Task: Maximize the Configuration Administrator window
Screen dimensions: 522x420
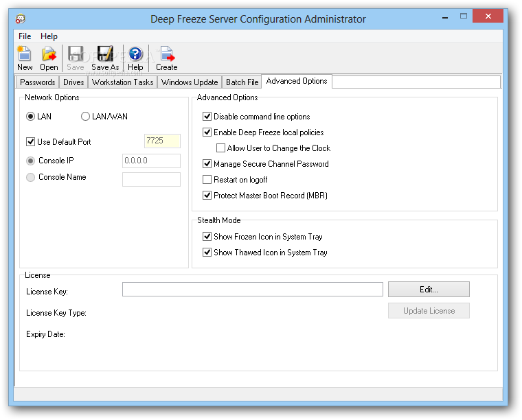Action: pyautogui.click(x=464, y=16)
